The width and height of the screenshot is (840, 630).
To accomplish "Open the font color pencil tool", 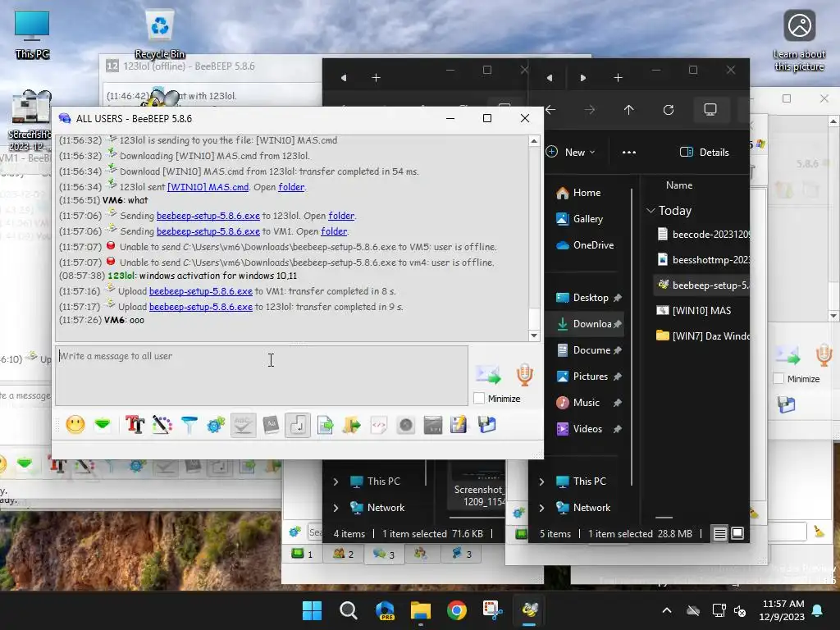I will click(162, 425).
